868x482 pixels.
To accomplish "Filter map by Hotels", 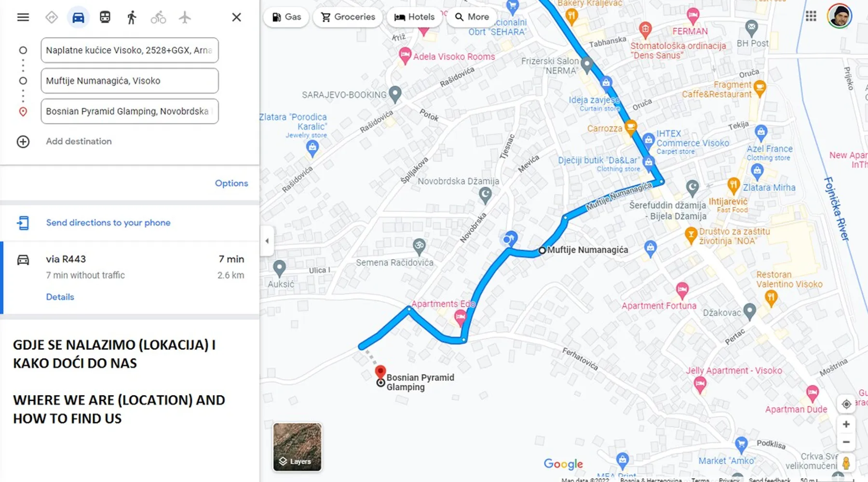I will pyautogui.click(x=414, y=17).
